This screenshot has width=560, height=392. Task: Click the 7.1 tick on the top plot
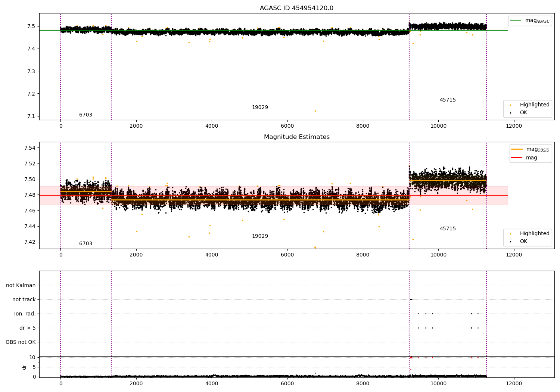coord(31,116)
